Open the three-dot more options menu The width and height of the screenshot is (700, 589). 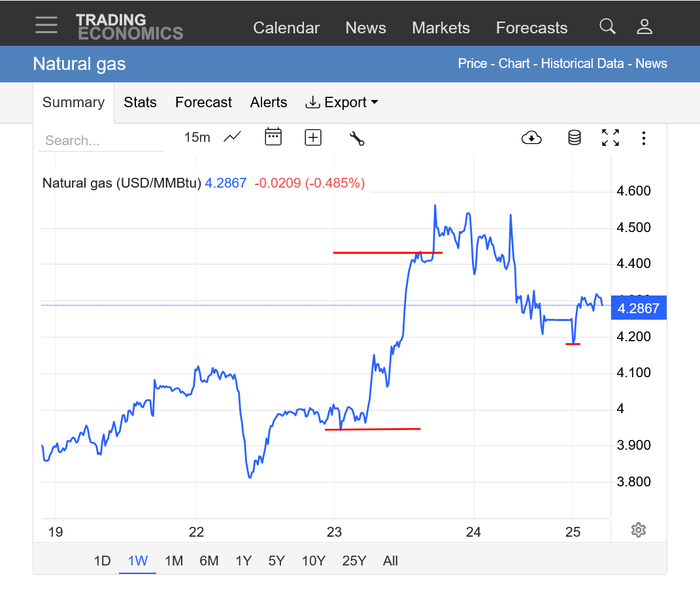click(644, 138)
